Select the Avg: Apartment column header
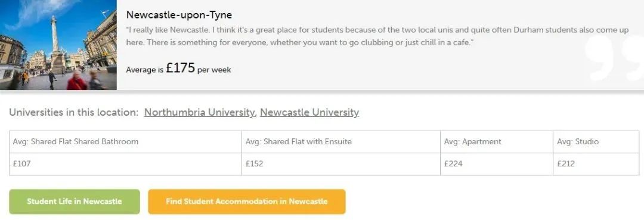Viewport: 644px width, 220px height. (x=497, y=142)
